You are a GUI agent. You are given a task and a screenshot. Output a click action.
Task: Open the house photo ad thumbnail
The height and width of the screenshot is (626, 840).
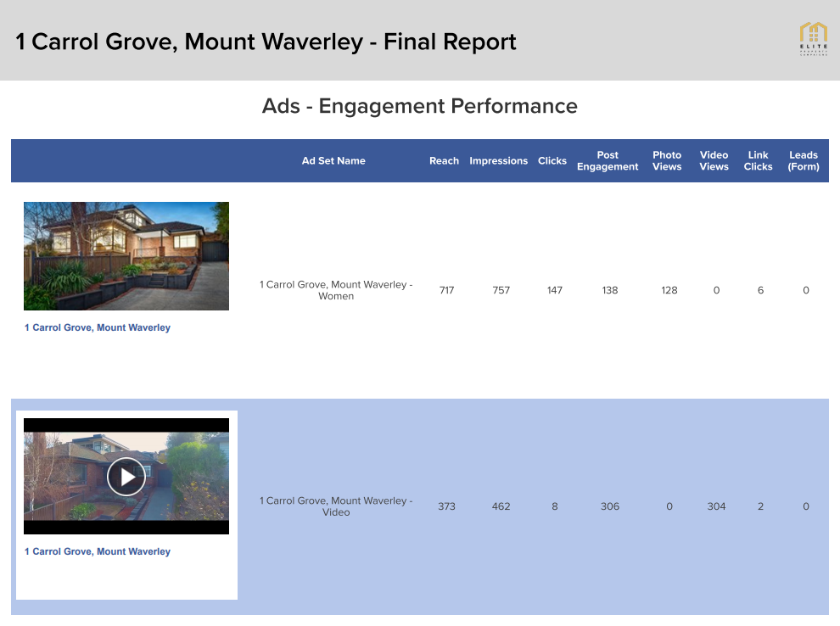point(126,256)
